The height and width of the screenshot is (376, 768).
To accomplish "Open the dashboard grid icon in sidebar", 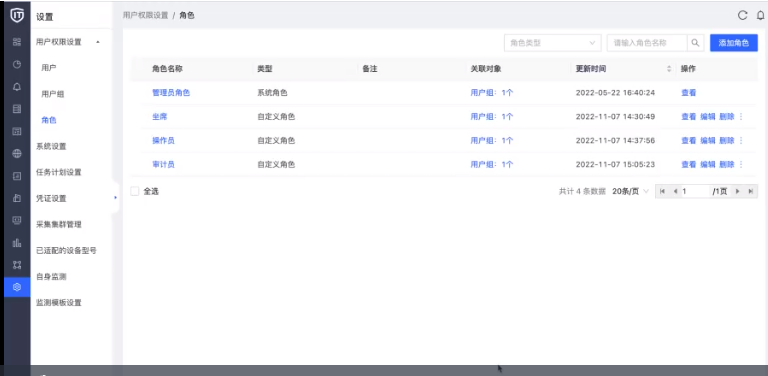I will [17, 42].
